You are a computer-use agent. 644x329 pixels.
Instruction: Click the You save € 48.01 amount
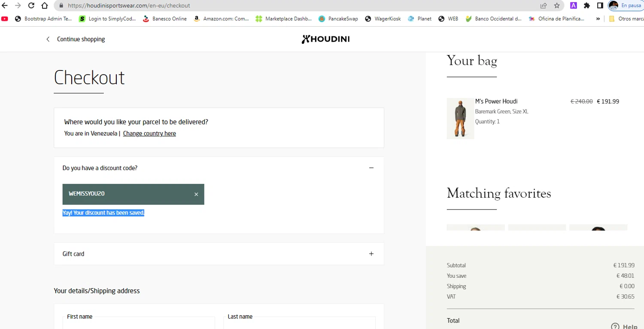tap(625, 276)
